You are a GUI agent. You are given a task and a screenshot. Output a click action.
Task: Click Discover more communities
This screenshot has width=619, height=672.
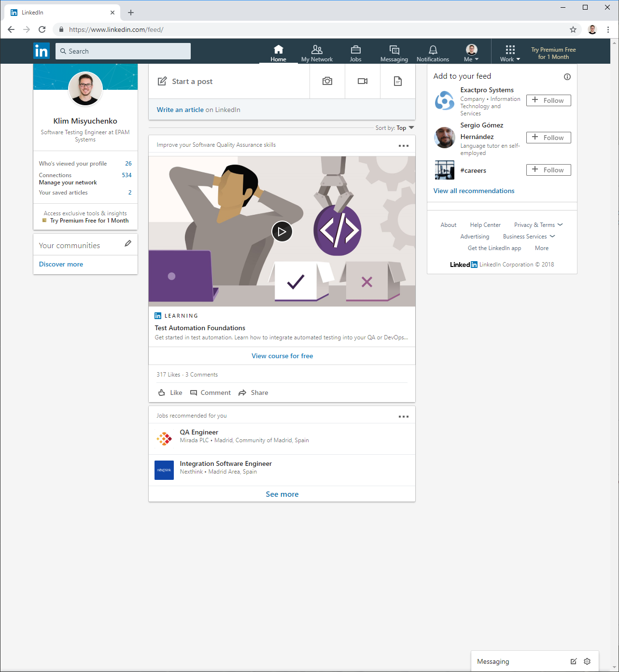click(x=61, y=264)
